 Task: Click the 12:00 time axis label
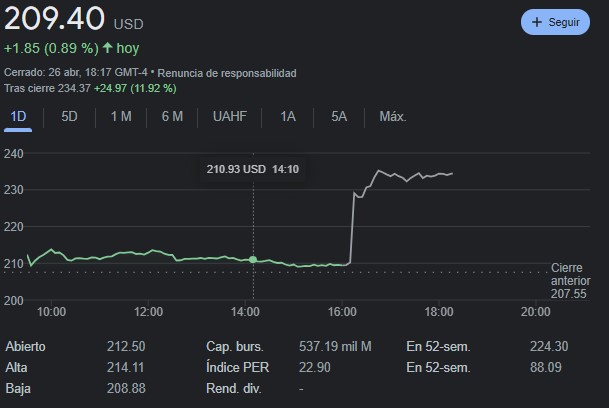tap(148, 312)
